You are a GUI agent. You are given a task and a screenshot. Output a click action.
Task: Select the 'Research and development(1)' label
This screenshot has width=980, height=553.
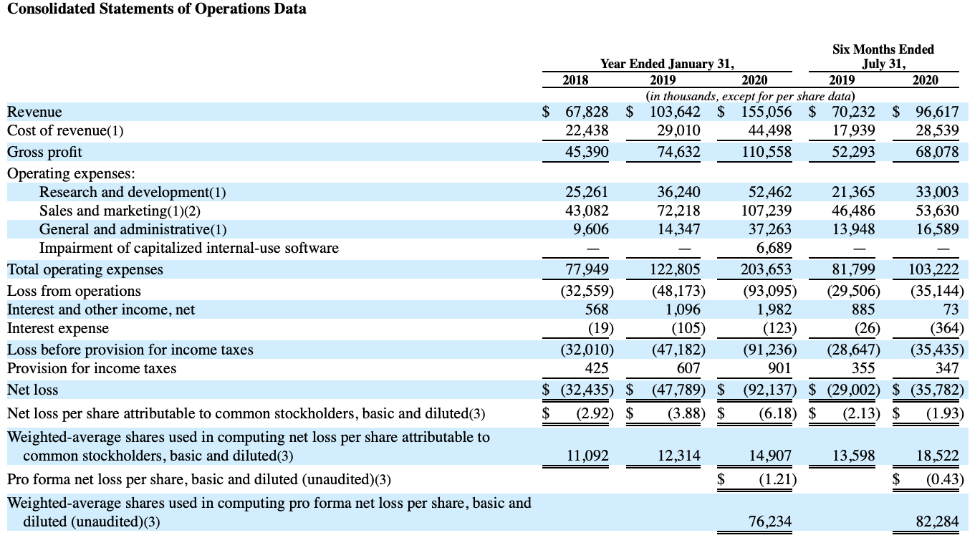(x=133, y=192)
